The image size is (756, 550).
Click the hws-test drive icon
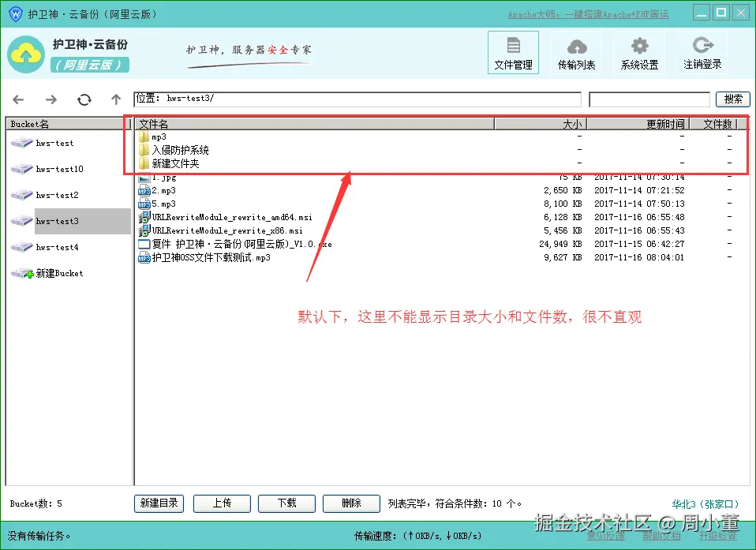[21, 143]
